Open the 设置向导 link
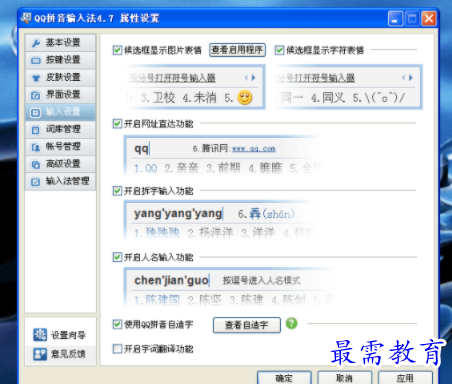This screenshot has width=452, height=384. (x=68, y=335)
